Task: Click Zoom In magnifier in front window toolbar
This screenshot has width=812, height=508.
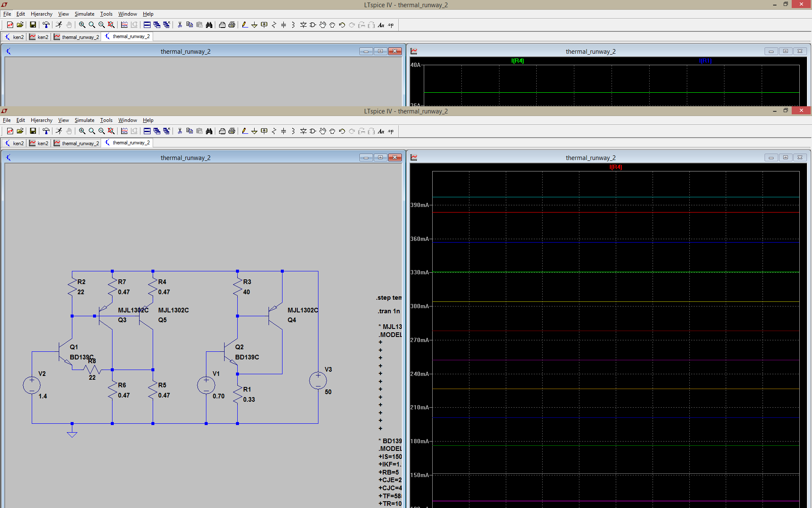Action: coord(82,131)
